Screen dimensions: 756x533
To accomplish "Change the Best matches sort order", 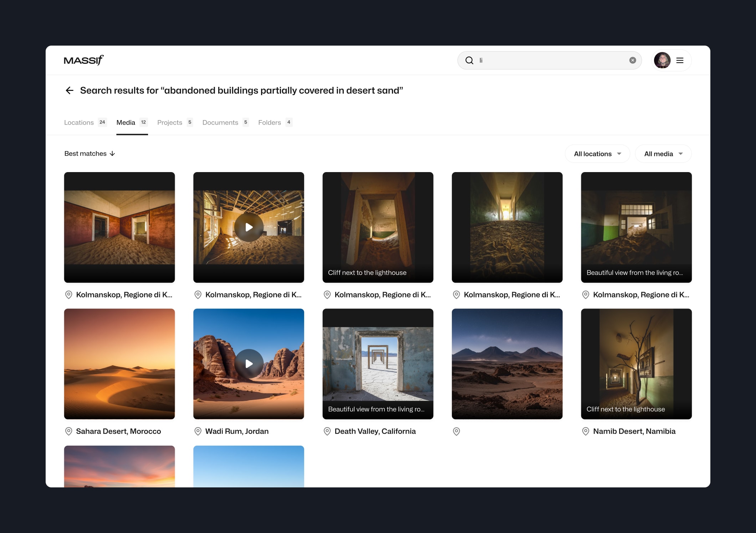I will [x=90, y=154].
